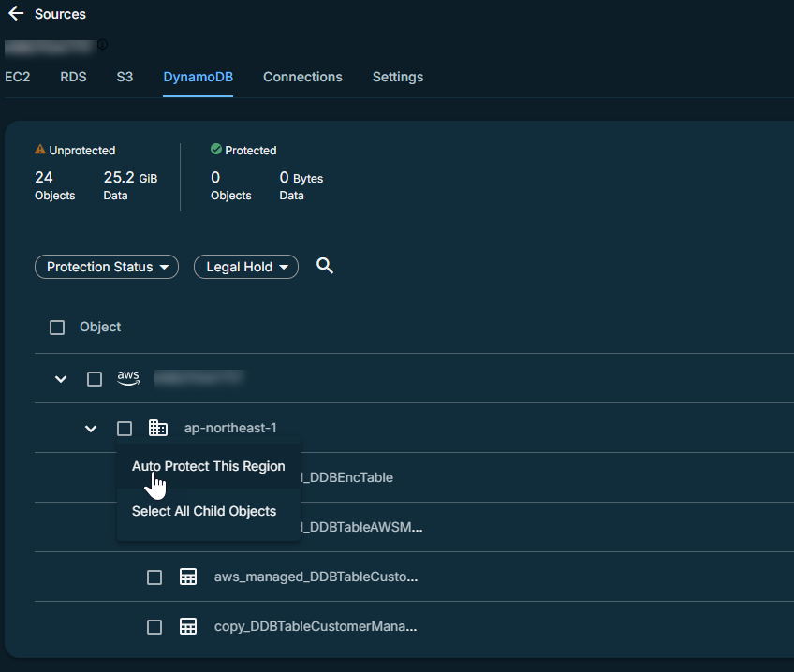This screenshot has width=794, height=672.
Task: Click the partially hidden _DDBEncTable row name
Action: point(346,477)
